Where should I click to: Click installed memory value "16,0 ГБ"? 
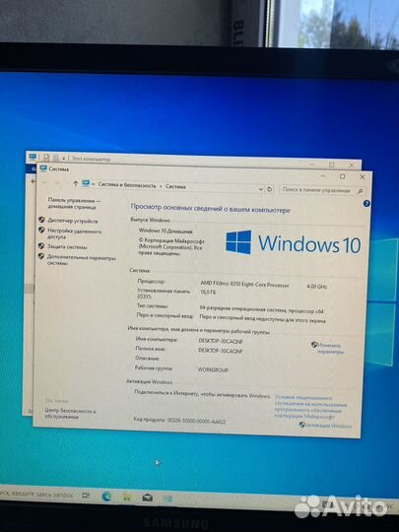[x=208, y=292]
